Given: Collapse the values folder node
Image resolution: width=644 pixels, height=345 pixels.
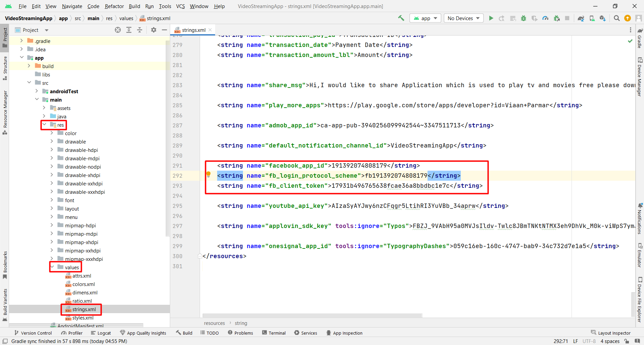Looking at the screenshot, I should tap(52, 267).
